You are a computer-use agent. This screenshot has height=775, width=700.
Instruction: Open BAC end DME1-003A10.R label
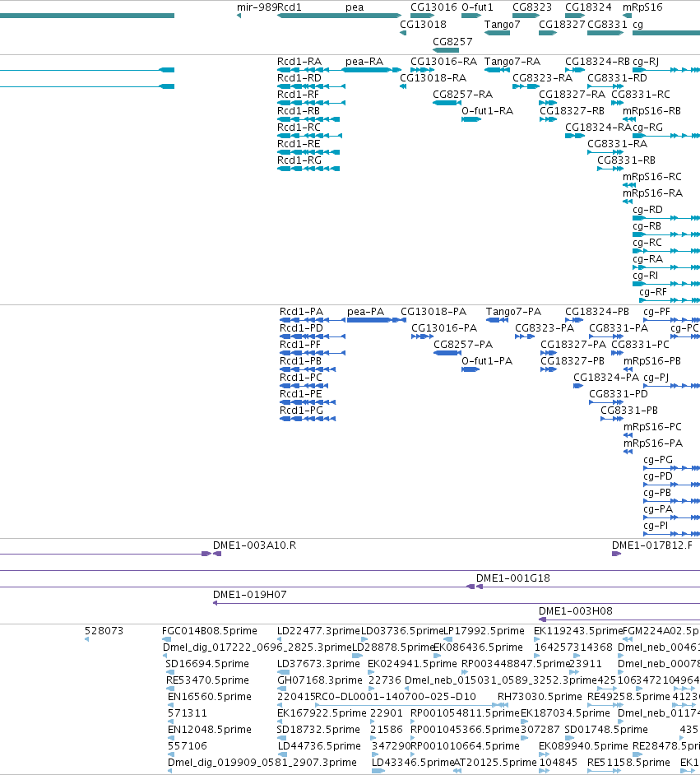coord(254,545)
